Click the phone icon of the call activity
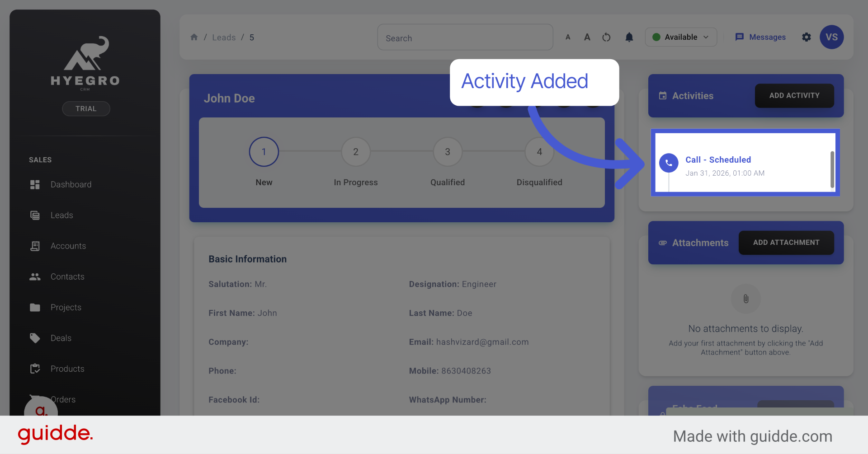Viewport: 868px width, 454px height. click(x=669, y=163)
